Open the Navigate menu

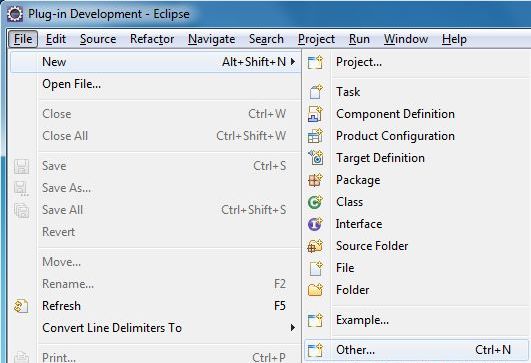coord(212,39)
